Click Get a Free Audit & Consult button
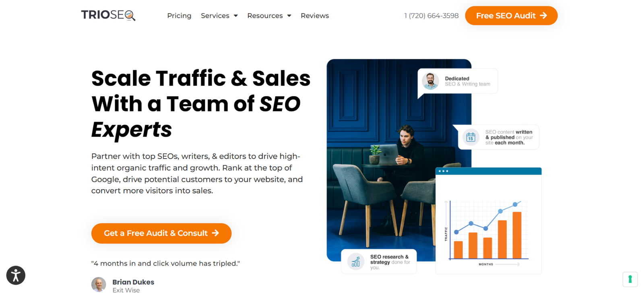 point(161,233)
